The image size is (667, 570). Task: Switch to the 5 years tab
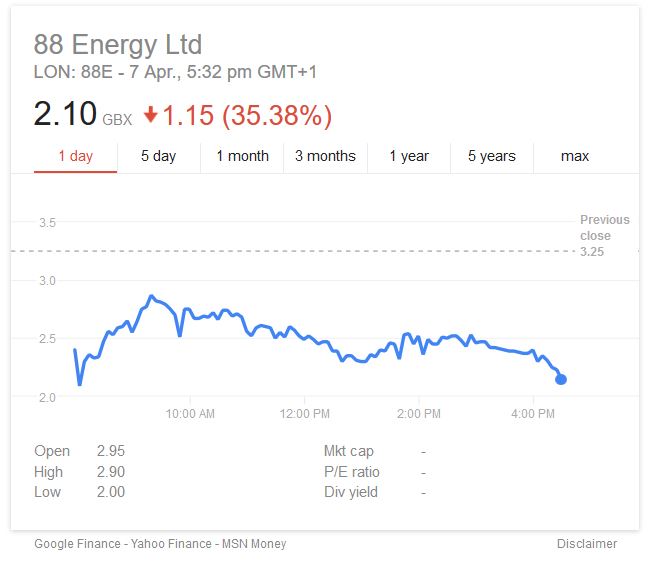click(492, 156)
